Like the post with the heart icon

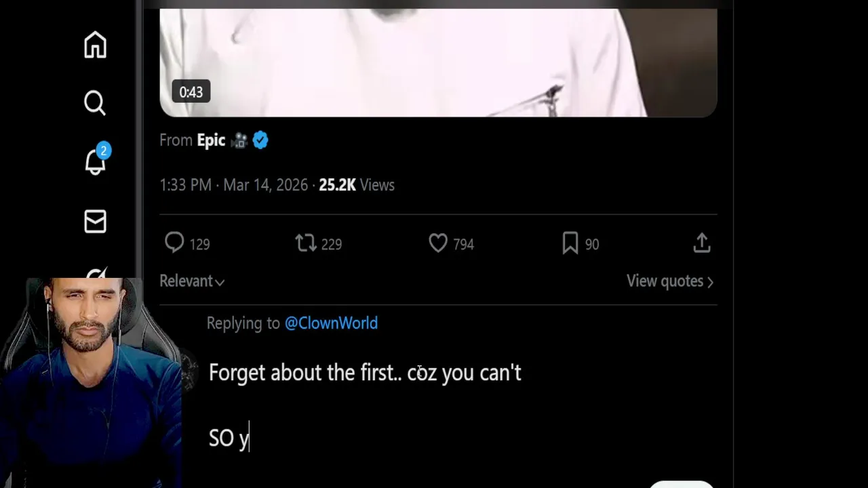click(438, 243)
